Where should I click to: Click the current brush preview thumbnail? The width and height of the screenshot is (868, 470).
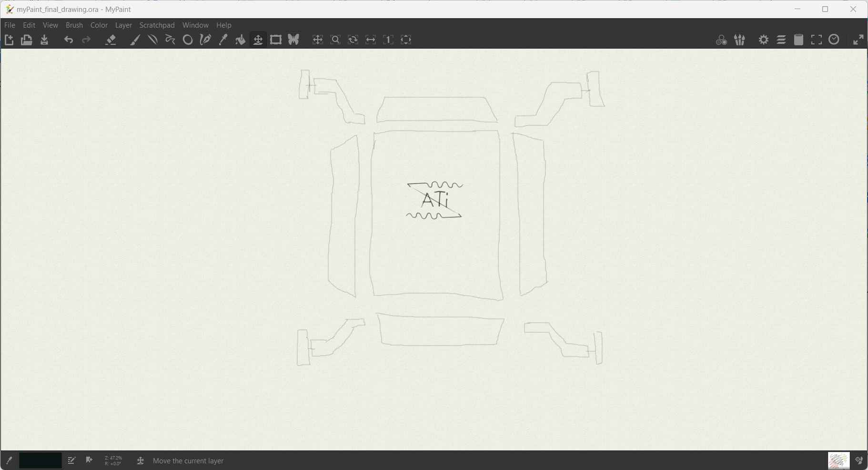(838, 460)
